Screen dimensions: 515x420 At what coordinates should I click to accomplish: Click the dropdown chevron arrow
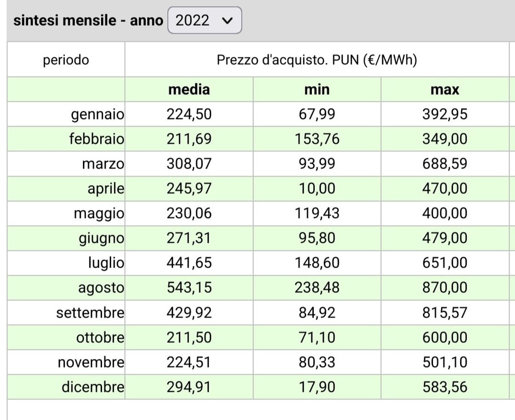tap(227, 21)
